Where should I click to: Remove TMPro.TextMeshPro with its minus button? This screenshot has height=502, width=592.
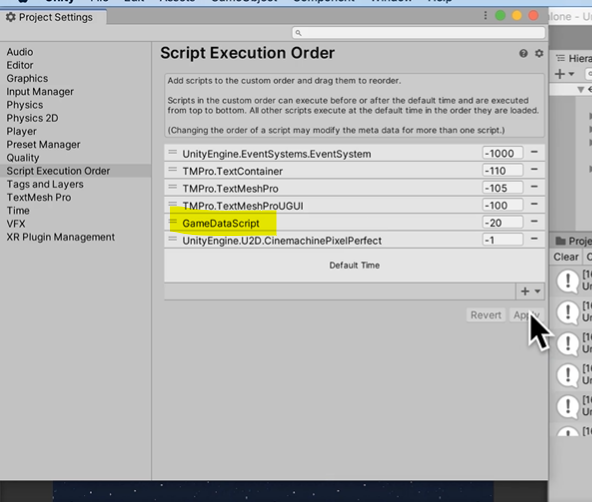click(x=534, y=187)
